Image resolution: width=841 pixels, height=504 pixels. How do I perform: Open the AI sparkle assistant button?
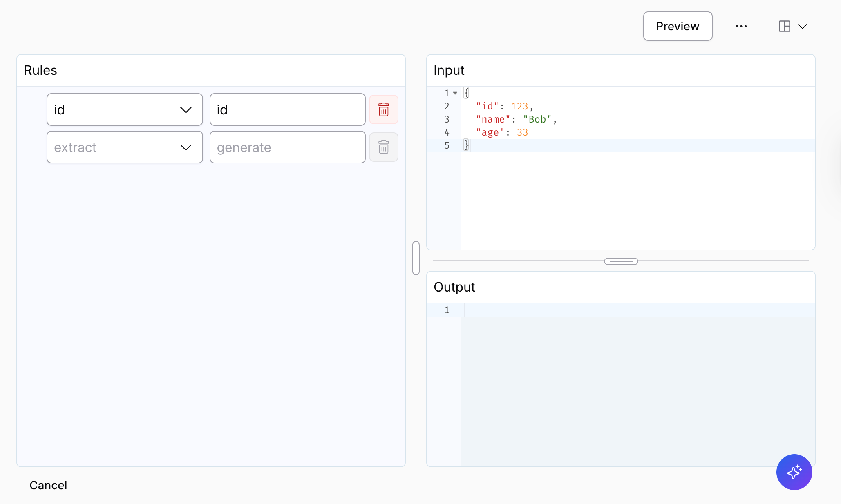[794, 472]
